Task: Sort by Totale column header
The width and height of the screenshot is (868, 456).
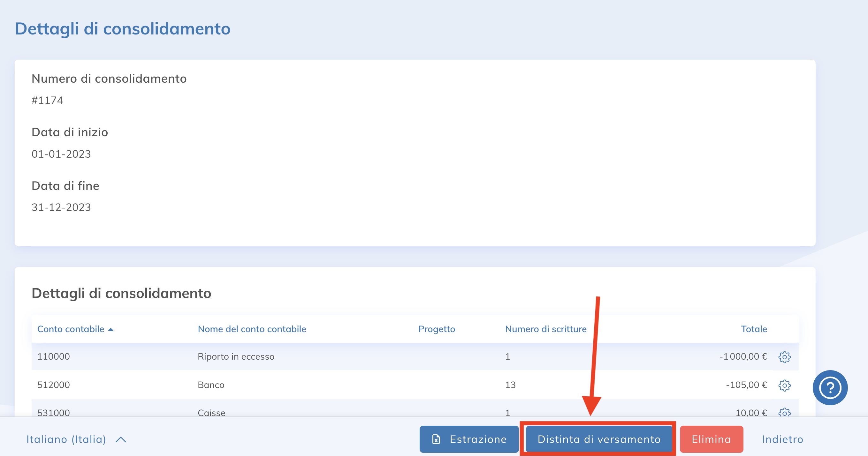Action: [753, 329]
